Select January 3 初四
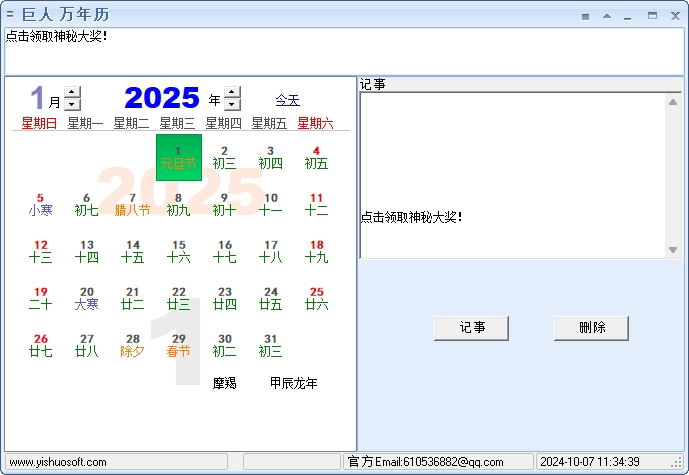This screenshot has height=475, width=689. [271, 157]
